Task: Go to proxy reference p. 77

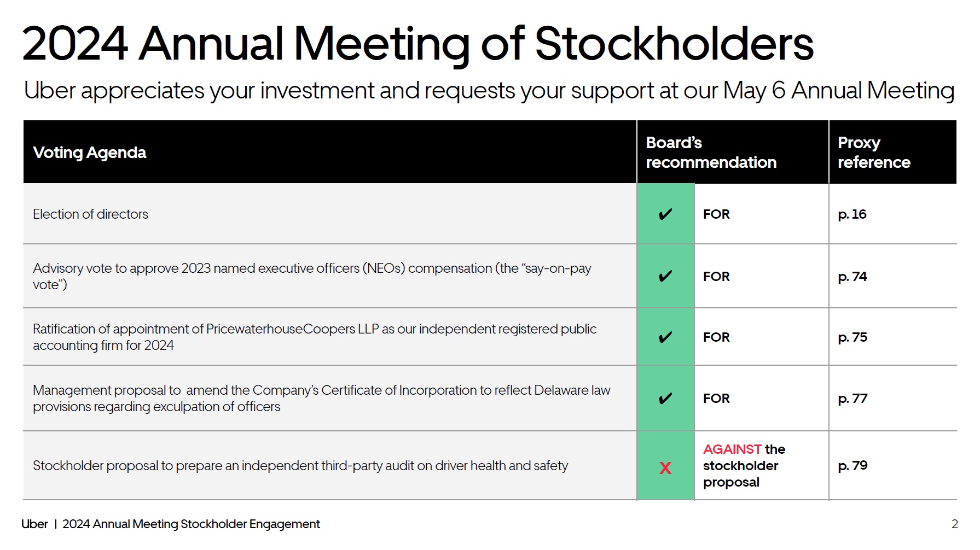Action: tap(852, 399)
